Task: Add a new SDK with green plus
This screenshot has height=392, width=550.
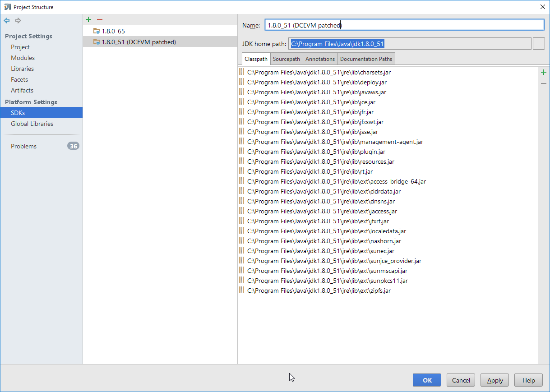Action: click(88, 19)
